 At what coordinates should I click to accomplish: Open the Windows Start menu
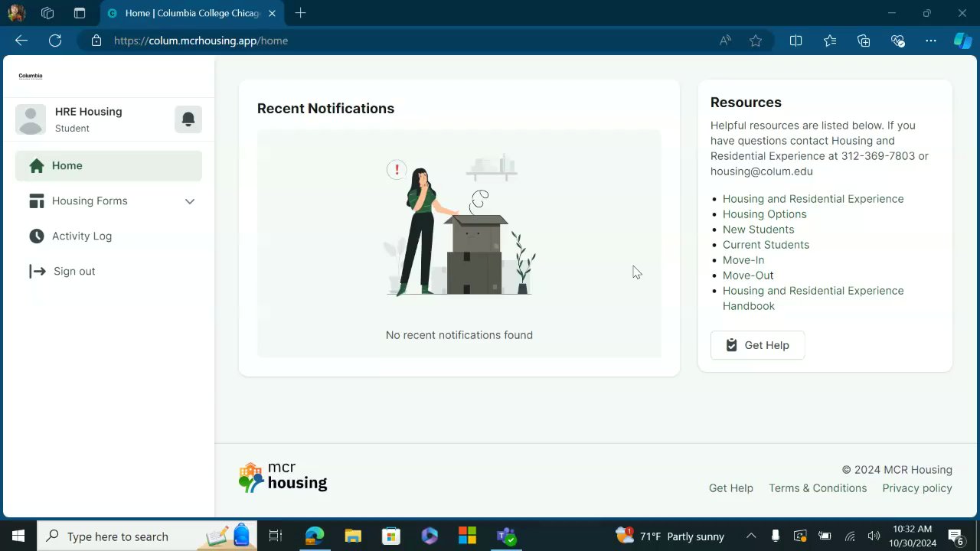tap(18, 536)
